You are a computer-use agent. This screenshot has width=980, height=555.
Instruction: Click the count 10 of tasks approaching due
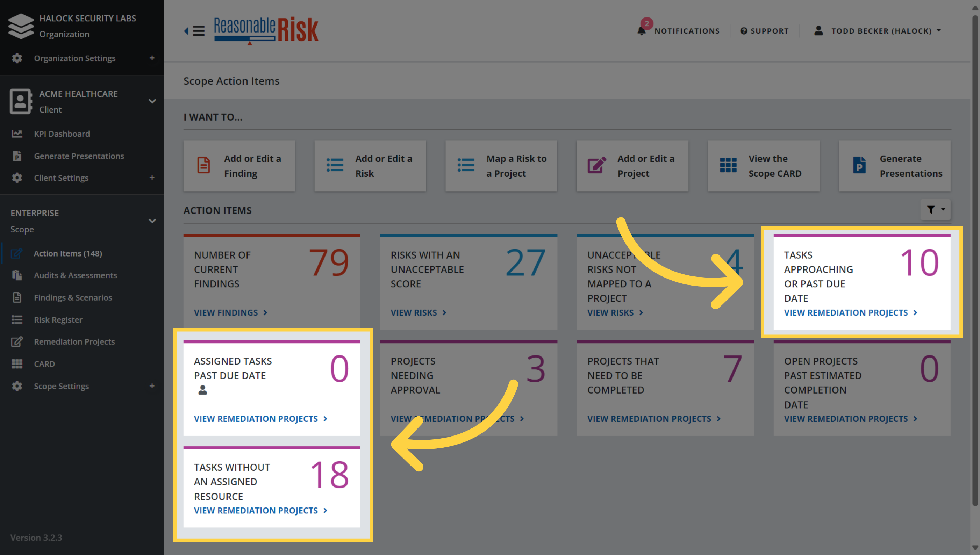coord(920,262)
